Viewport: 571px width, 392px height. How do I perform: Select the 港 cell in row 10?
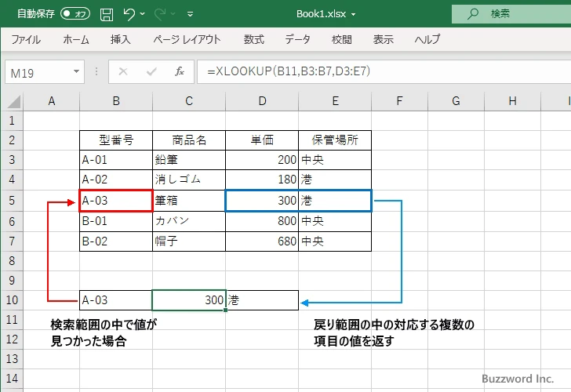pyautogui.click(x=262, y=300)
